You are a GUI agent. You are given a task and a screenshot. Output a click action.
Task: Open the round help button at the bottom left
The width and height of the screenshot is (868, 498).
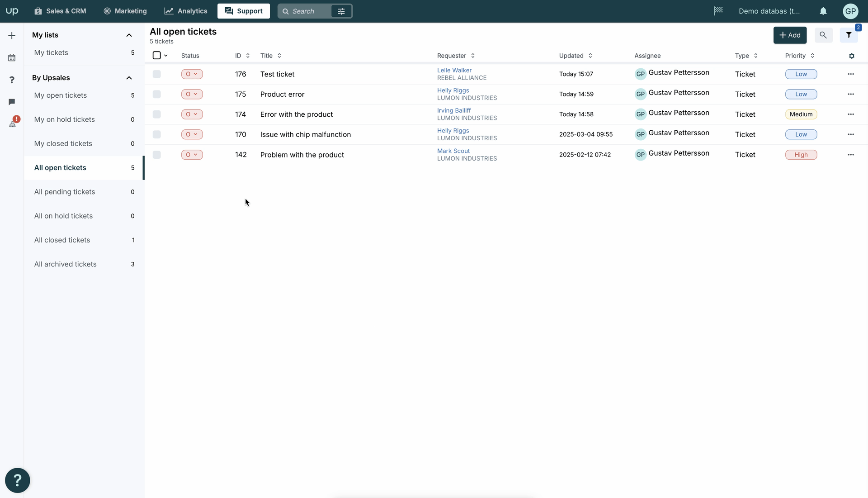tap(17, 480)
